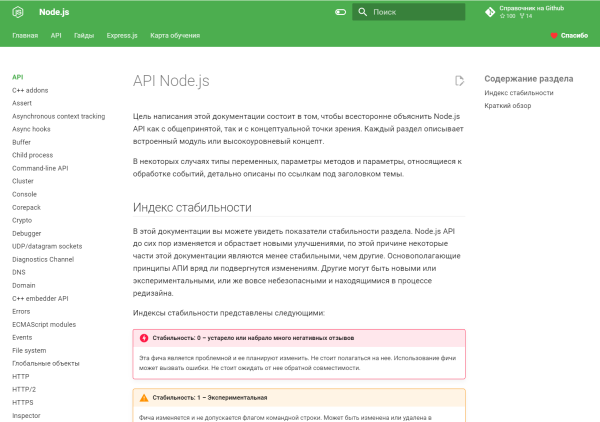Image resolution: width=600 pixels, height=422 pixels.
Task: Click the API Node.js page title
Action: click(171, 81)
